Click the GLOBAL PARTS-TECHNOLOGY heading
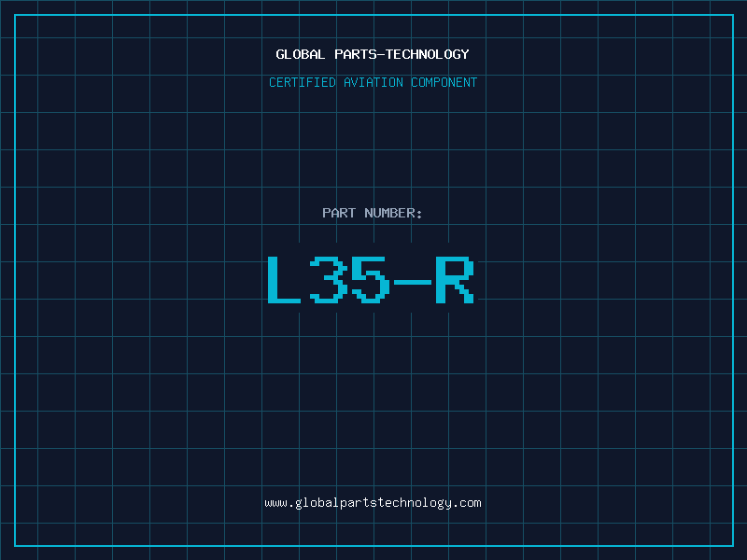This screenshot has height=560, width=747. pos(373,54)
